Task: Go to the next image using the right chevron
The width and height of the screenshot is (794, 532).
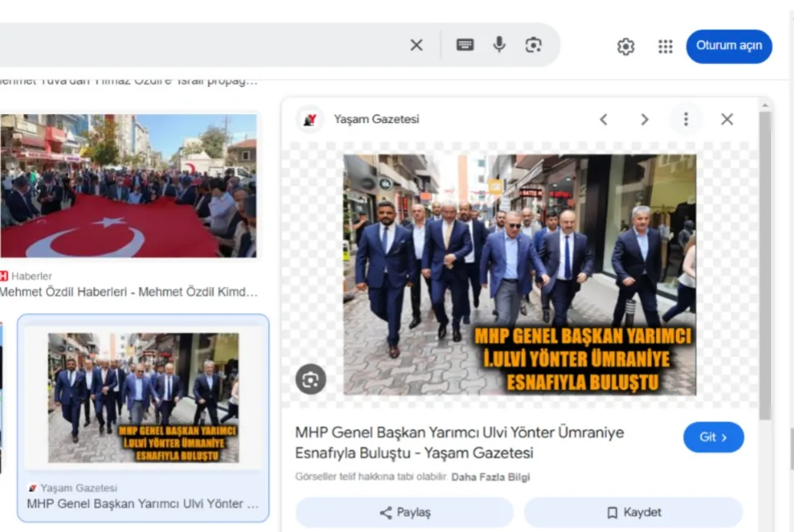Action: click(x=645, y=119)
